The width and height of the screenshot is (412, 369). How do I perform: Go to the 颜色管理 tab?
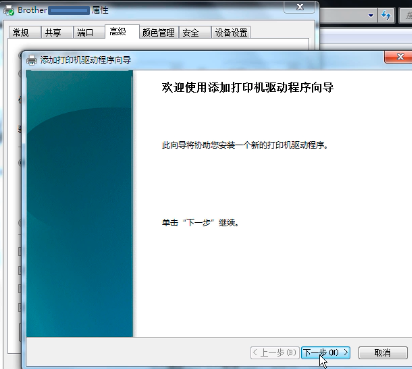point(159,32)
